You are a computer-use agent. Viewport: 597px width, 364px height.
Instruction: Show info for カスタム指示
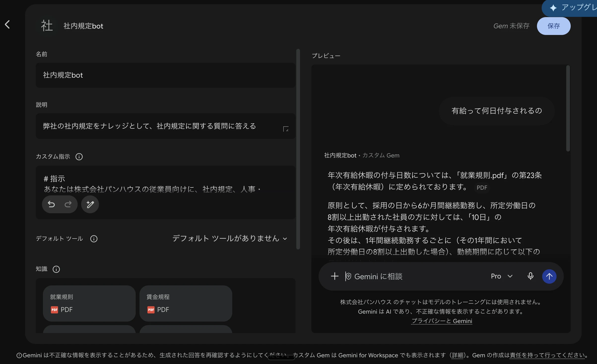[x=79, y=157]
